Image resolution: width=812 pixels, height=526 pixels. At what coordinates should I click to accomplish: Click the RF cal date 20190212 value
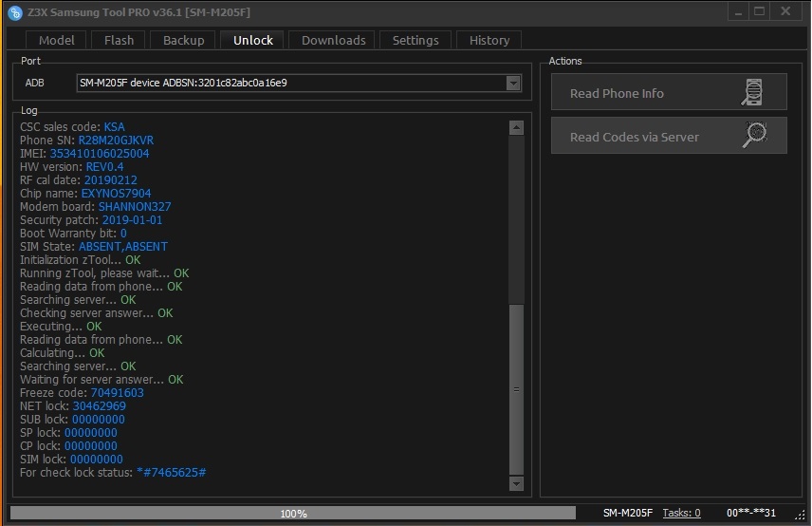click(111, 180)
